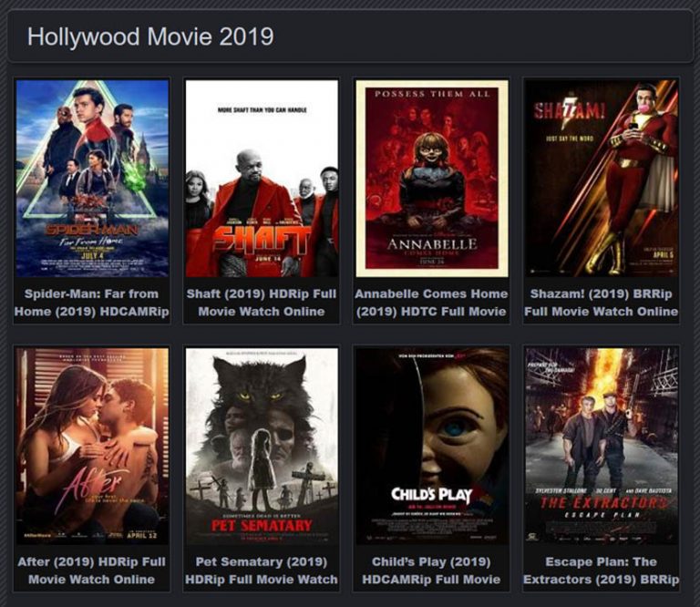Click 'Escape Plan: The Extractors (2019)' link
The height and width of the screenshot is (607, 700).
tap(602, 571)
